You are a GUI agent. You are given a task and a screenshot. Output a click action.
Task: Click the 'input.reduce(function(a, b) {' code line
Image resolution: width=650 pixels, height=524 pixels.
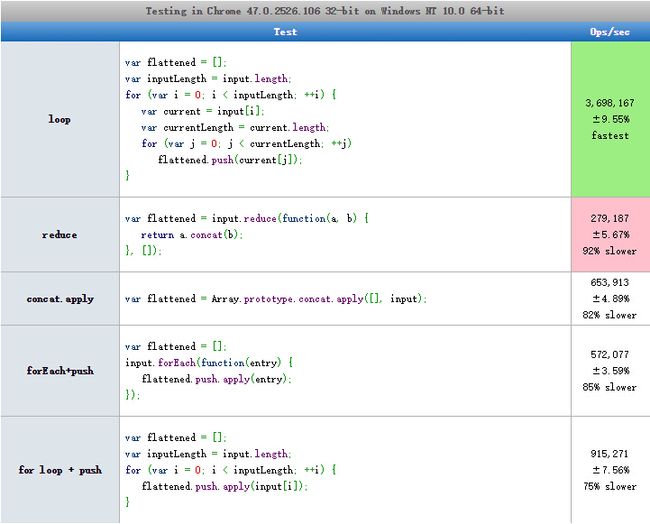[290, 218]
